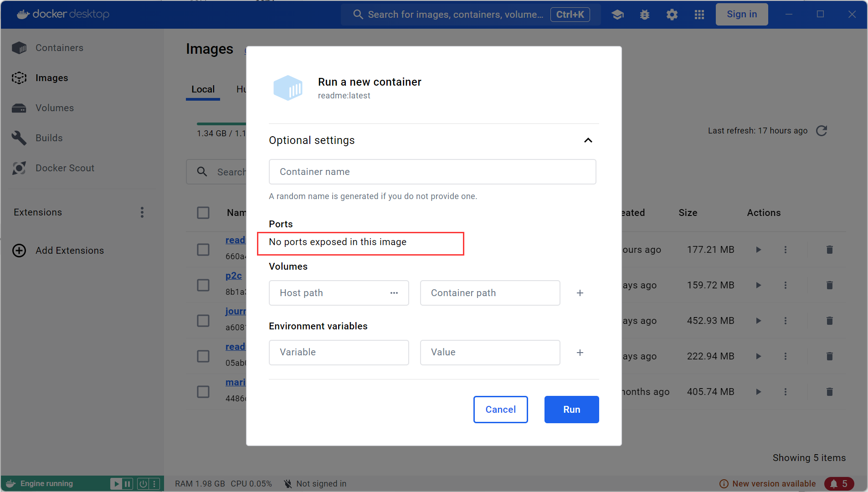Check the p2c image checkbox
Screen dimensions: 868x492
click(x=203, y=285)
